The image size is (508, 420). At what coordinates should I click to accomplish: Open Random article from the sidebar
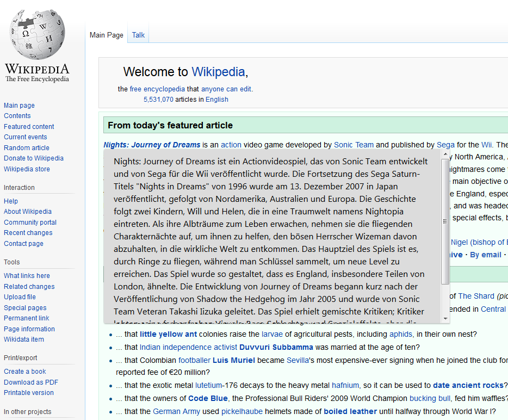pos(27,147)
